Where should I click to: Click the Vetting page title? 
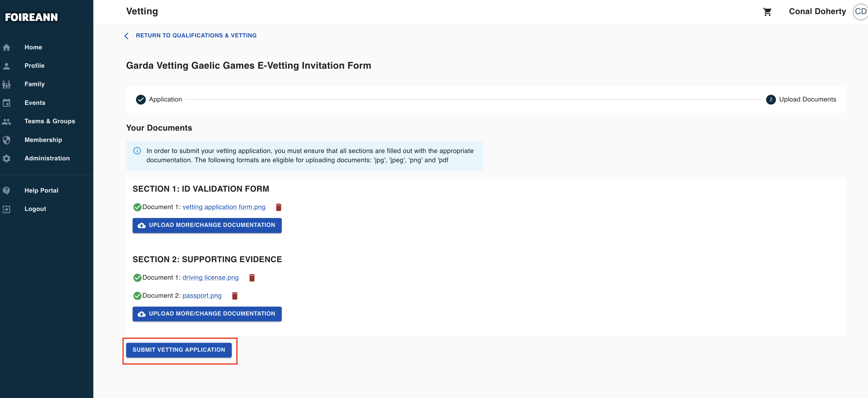tap(142, 11)
